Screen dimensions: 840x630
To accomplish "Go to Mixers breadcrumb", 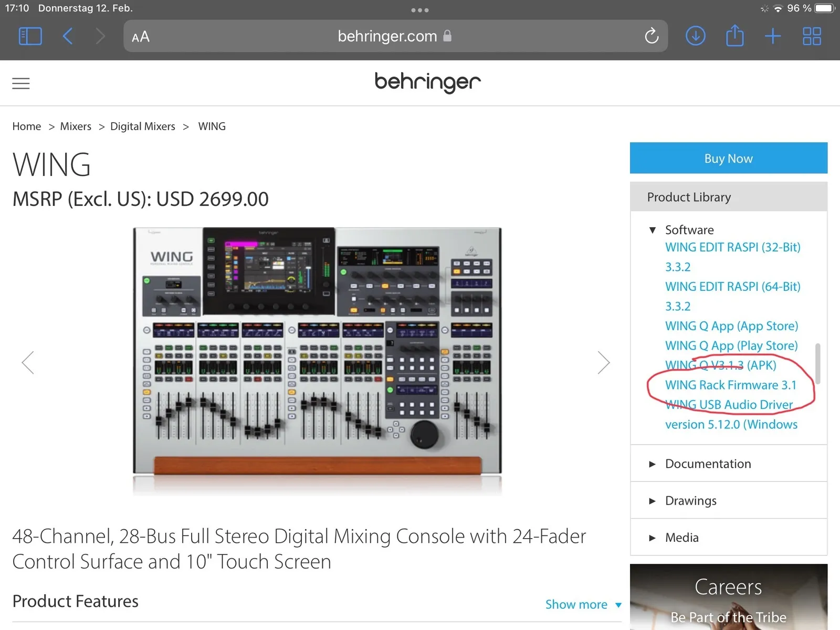I will [x=76, y=127].
